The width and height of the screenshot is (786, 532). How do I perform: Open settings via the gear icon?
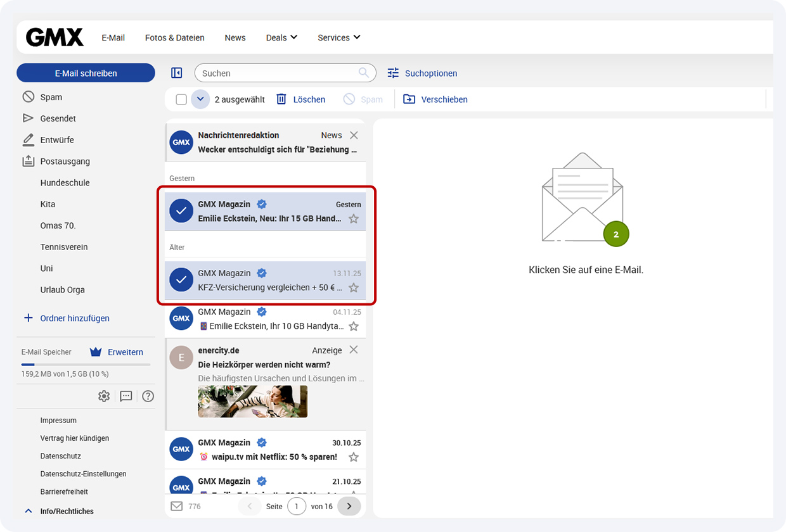(x=104, y=396)
